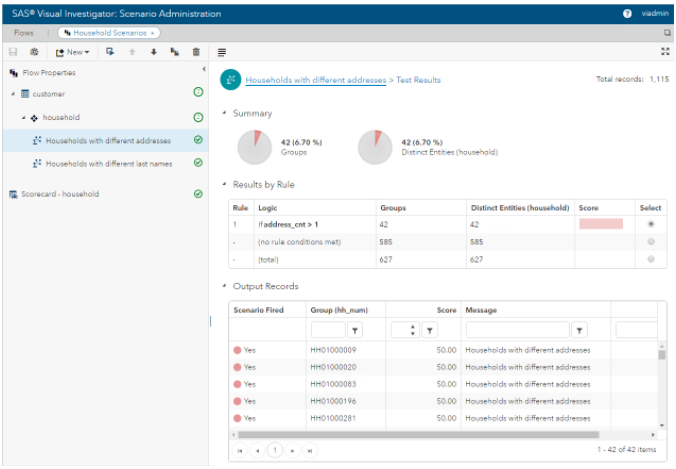676x469 pixels.
Task: Select the radio button for total row
Action: [652, 259]
